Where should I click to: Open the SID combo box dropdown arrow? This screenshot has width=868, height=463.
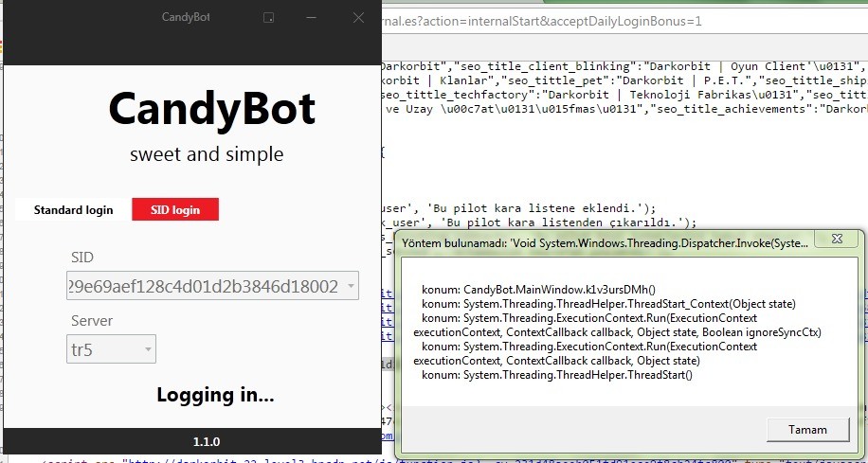(x=350, y=287)
